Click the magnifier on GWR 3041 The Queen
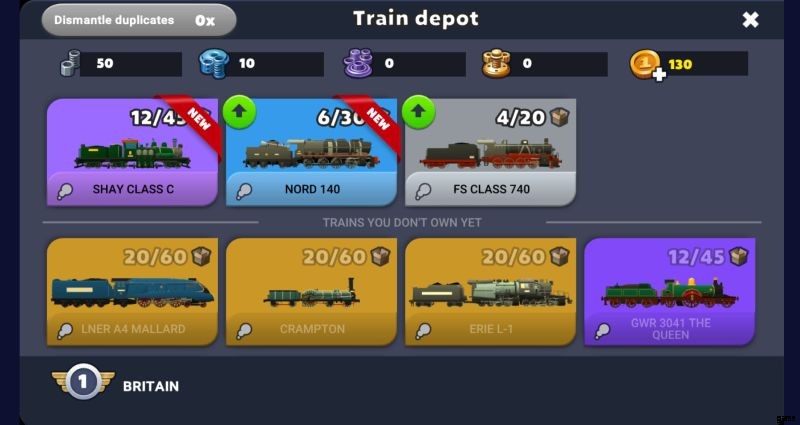The width and height of the screenshot is (800, 425). click(602, 331)
